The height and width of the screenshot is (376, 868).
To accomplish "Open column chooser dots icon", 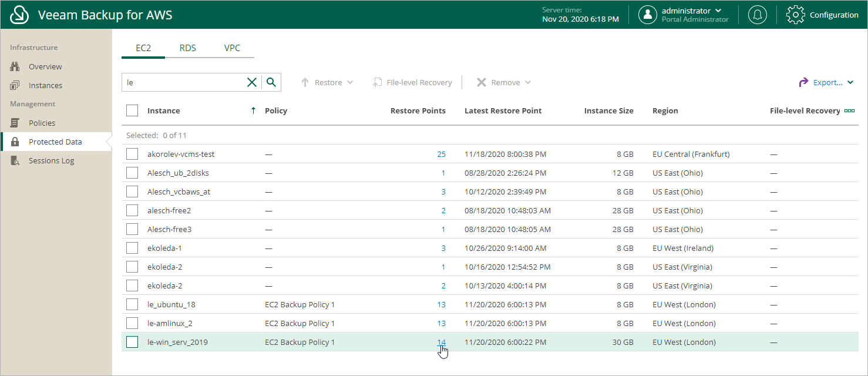I will coord(849,110).
